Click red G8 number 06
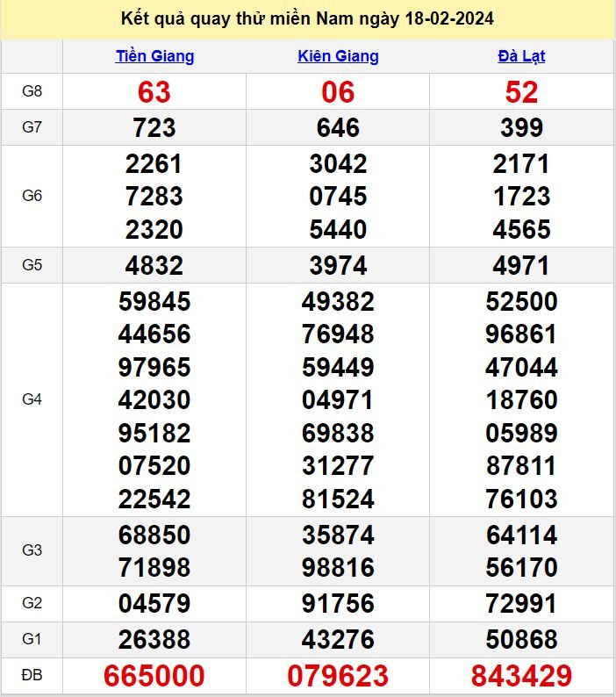 (x=338, y=92)
